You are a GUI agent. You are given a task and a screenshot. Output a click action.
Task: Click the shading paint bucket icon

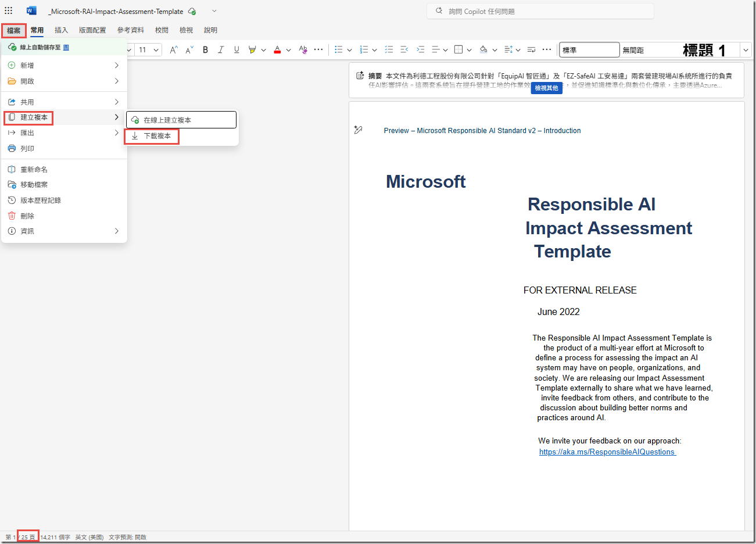483,50
